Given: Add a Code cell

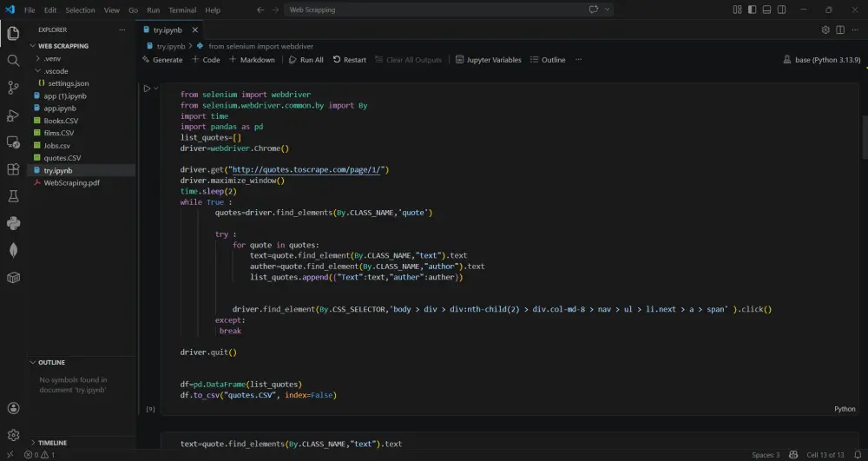Looking at the screenshot, I should [206, 60].
